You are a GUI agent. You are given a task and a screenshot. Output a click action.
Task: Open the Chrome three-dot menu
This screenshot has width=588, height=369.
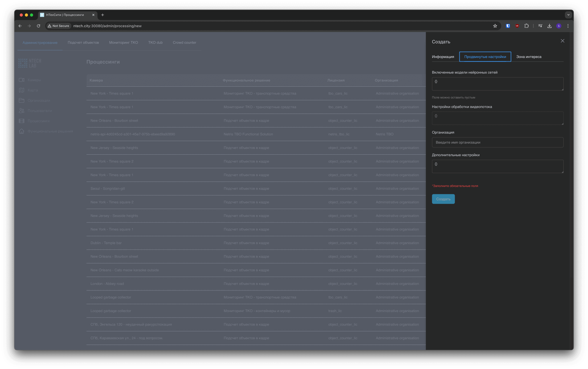(568, 26)
